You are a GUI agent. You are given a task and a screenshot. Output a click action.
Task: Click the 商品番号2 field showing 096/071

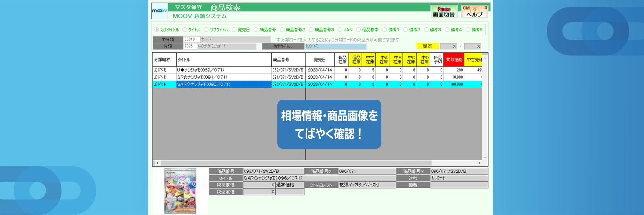367,171
